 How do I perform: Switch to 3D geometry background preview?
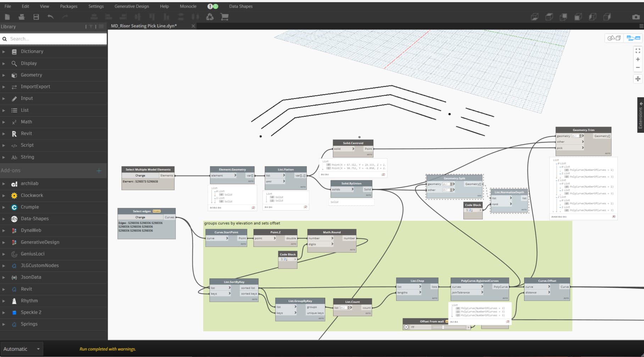614,38
